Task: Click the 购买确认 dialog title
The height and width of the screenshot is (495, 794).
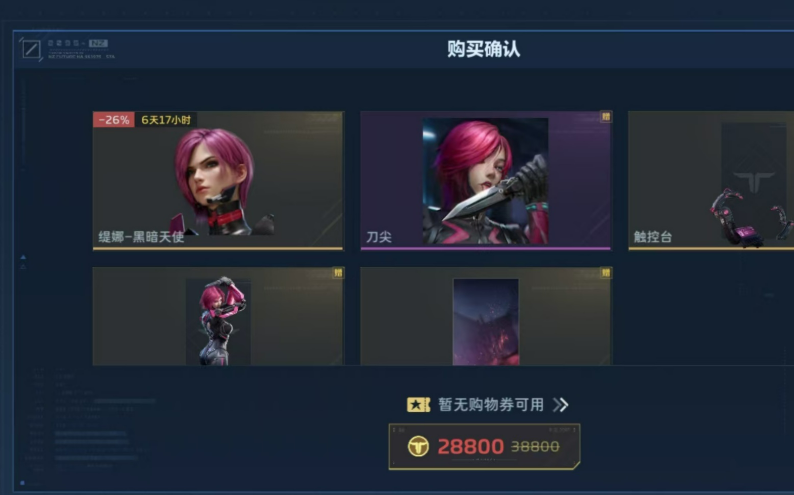Action: pos(484,49)
